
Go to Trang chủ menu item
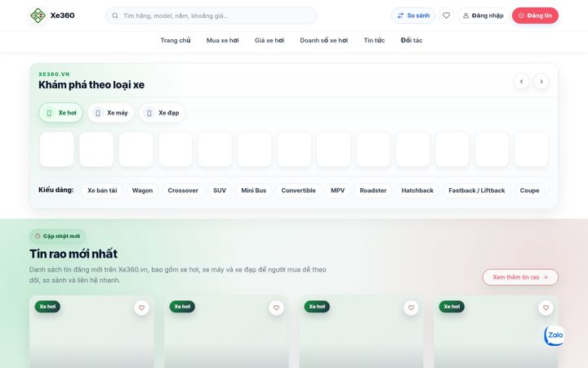(176, 40)
